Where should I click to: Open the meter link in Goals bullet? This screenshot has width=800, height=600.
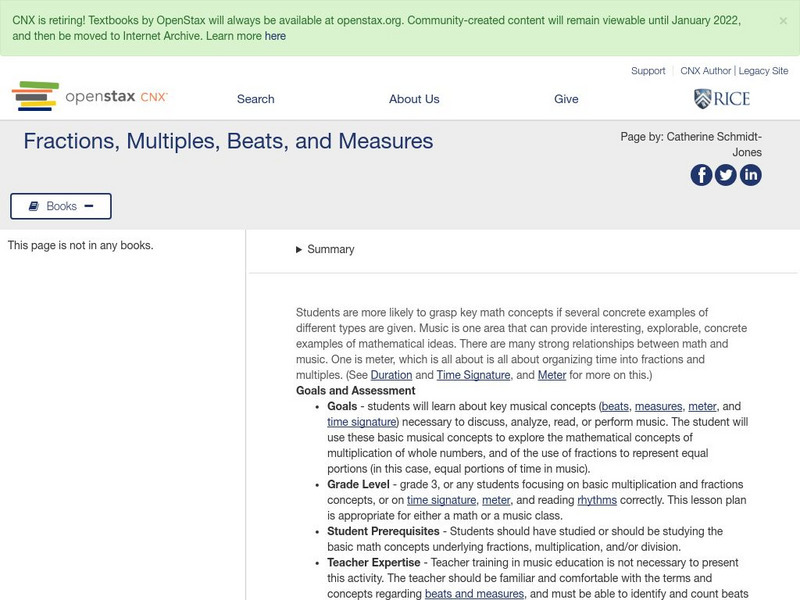pos(703,407)
